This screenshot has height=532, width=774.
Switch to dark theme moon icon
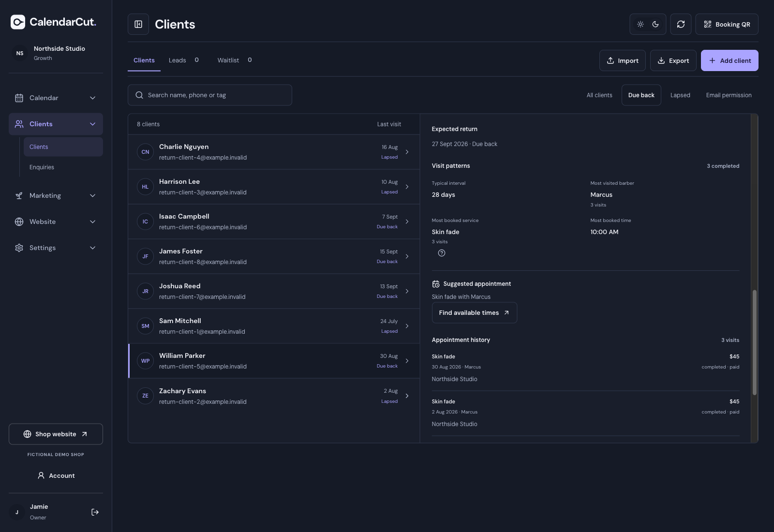click(655, 24)
